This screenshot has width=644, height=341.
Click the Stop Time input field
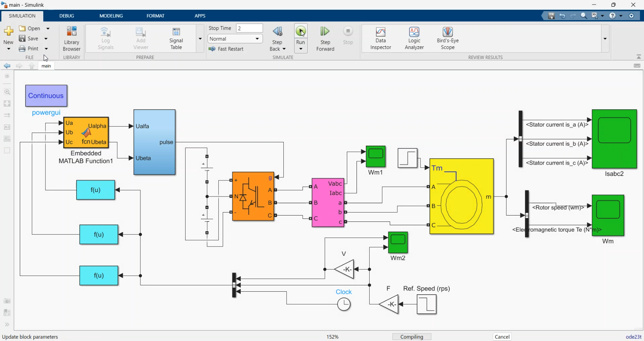coord(249,28)
